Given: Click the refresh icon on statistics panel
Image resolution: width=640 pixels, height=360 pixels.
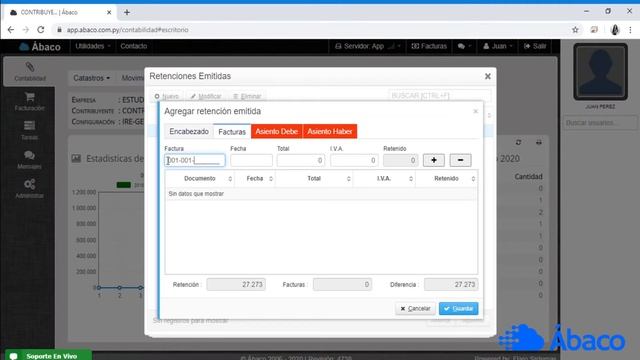Looking at the screenshot, I should click(x=518, y=142).
